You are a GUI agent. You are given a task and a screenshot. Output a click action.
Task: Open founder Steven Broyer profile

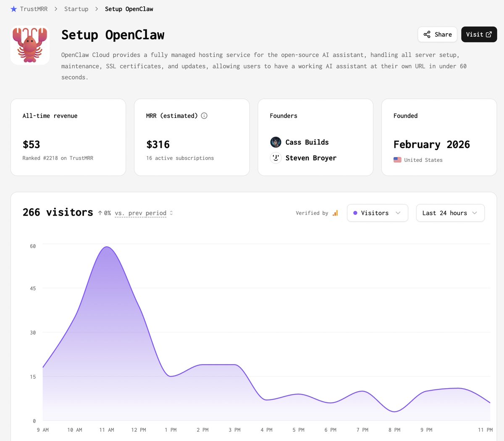click(311, 158)
